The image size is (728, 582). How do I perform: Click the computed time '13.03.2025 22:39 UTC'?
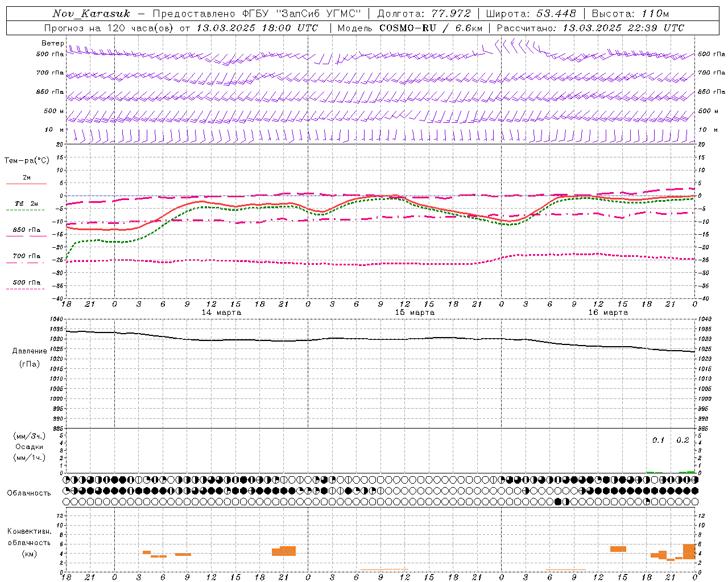623,28
